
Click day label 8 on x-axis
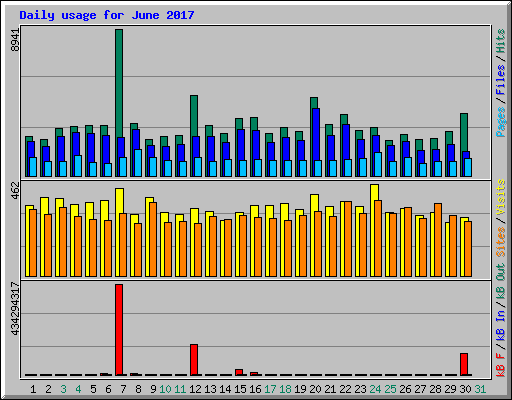tap(138, 389)
